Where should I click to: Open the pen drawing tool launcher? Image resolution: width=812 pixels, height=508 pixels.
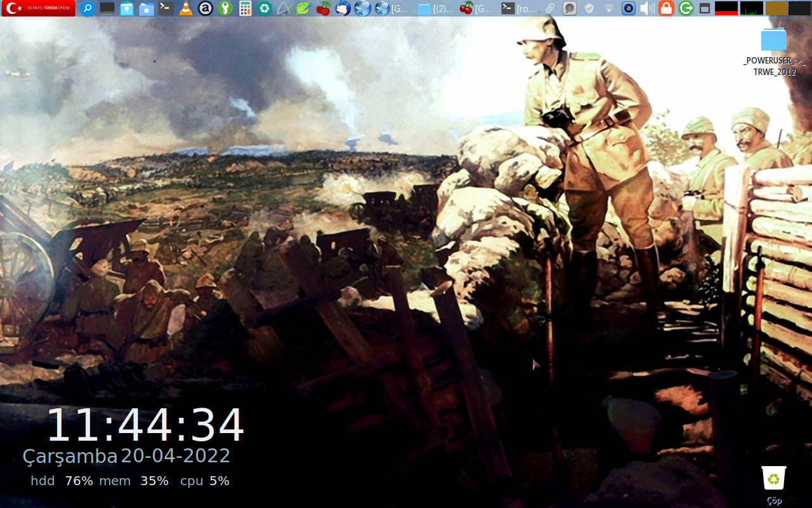(x=284, y=8)
